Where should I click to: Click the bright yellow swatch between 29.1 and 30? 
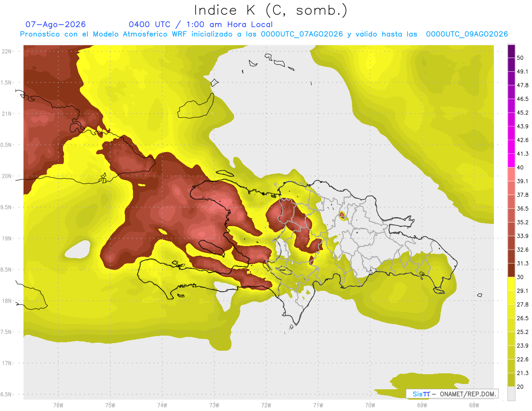pos(512,284)
